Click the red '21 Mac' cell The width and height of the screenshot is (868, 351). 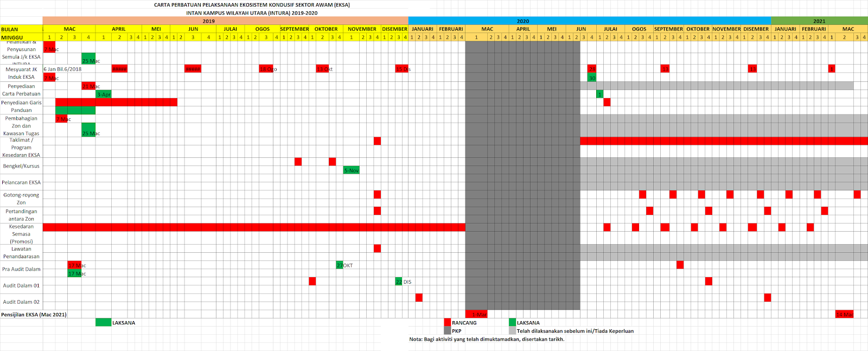tap(88, 86)
